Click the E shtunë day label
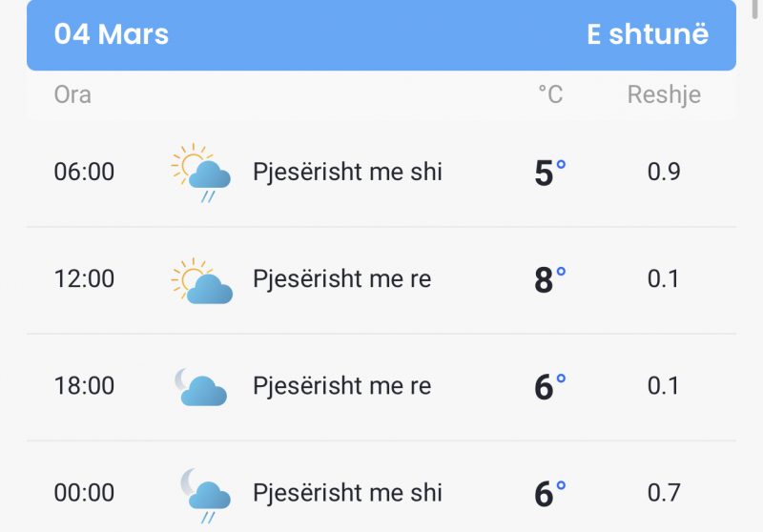Image resolution: width=763 pixels, height=532 pixels. click(648, 34)
